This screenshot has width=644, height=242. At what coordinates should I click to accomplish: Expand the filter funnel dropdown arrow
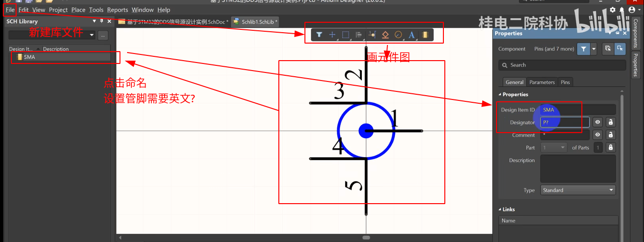tap(594, 49)
